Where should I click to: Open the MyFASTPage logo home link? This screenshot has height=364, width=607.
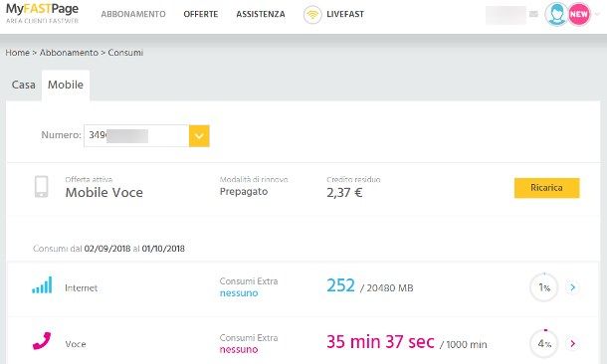point(42,13)
